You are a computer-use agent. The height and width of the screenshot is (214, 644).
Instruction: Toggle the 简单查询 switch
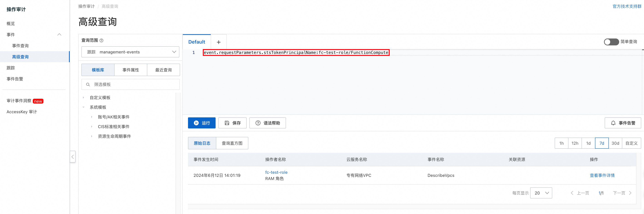tap(611, 42)
